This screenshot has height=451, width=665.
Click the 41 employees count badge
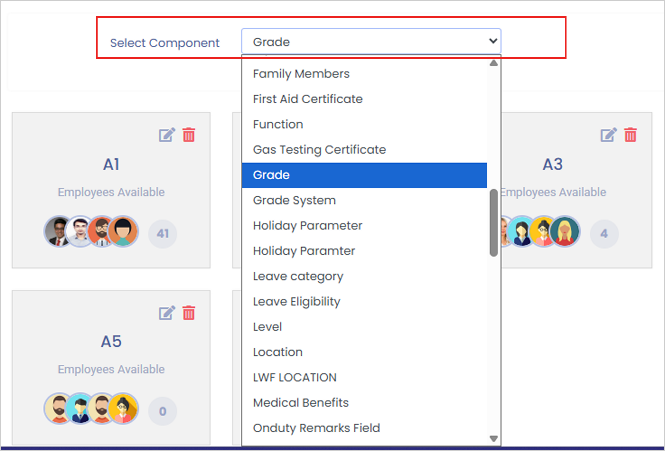point(163,234)
